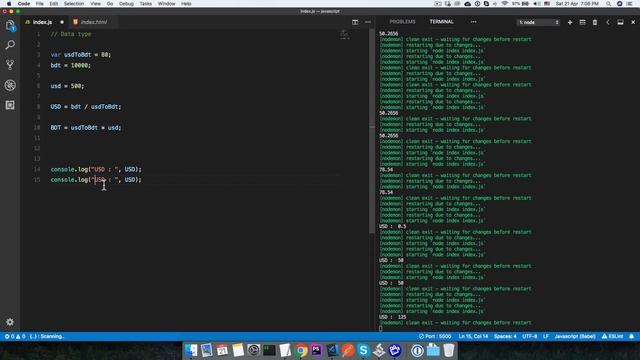Click the Split Editor icon
640x360 pixels.
(355, 22)
